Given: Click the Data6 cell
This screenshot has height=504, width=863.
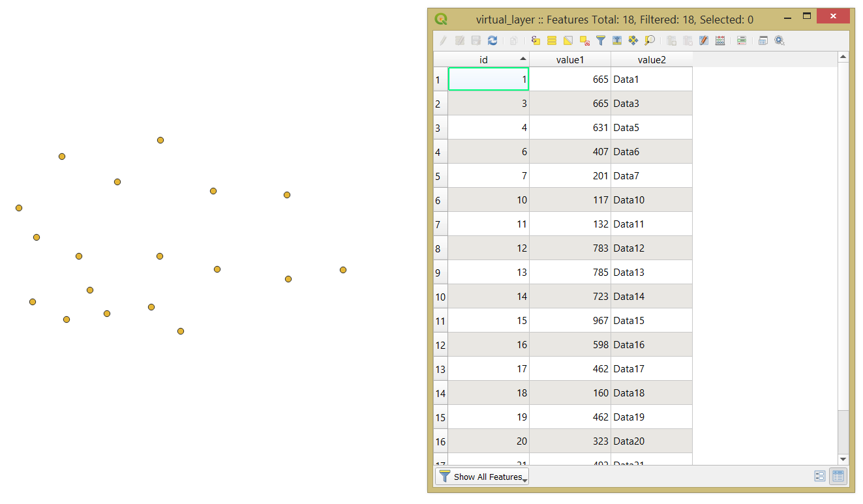Looking at the screenshot, I should [652, 152].
